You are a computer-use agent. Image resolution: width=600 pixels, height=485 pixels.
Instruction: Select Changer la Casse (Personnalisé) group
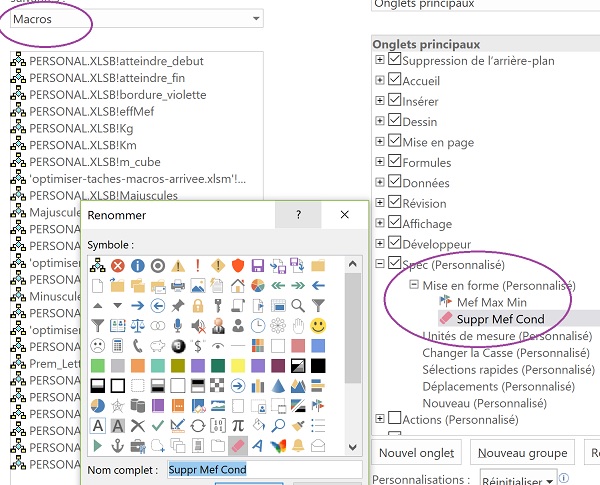pyautogui.click(x=506, y=353)
